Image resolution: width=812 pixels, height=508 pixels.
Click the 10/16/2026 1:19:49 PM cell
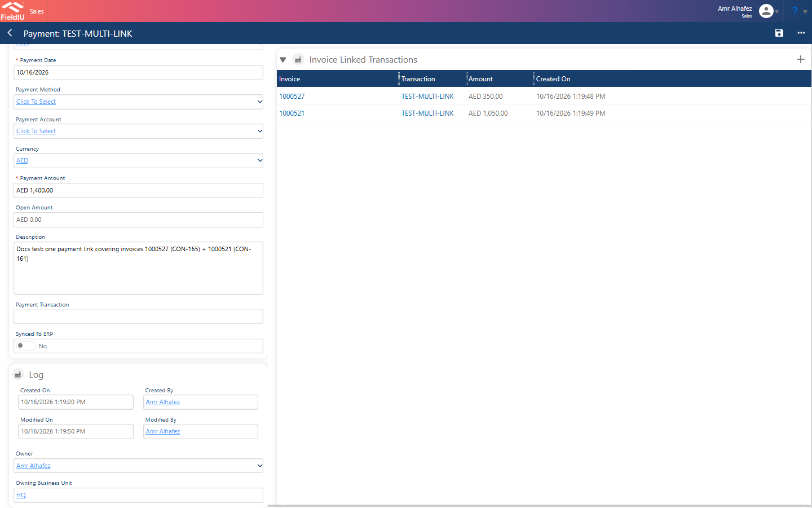coord(571,113)
